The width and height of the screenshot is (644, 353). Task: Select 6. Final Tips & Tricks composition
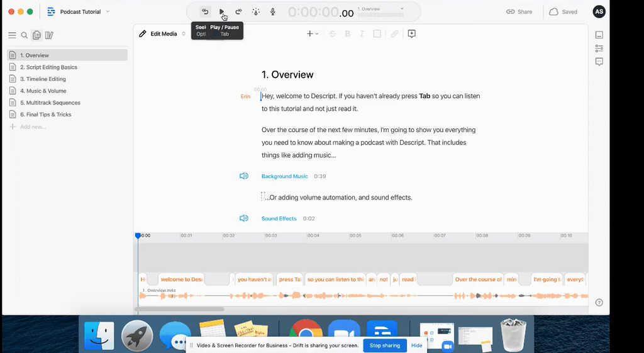[67, 115]
